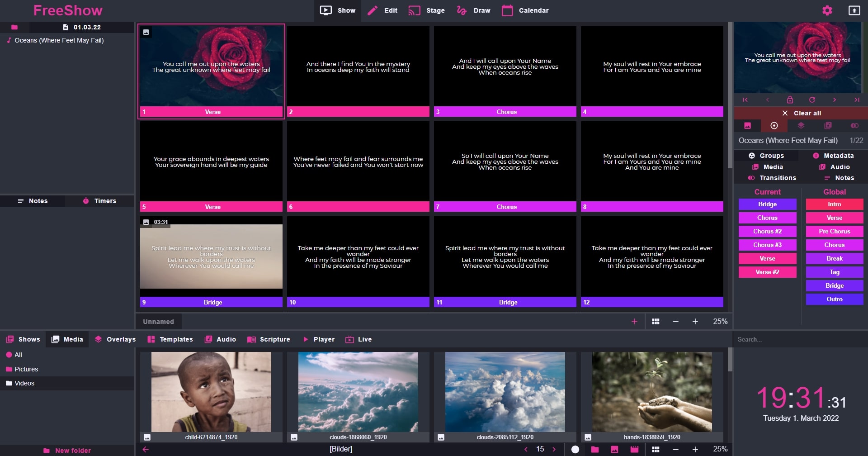Go back a media page using the left chevron
This screenshot has width=868, height=456.
pyautogui.click(x=526, y=449)
